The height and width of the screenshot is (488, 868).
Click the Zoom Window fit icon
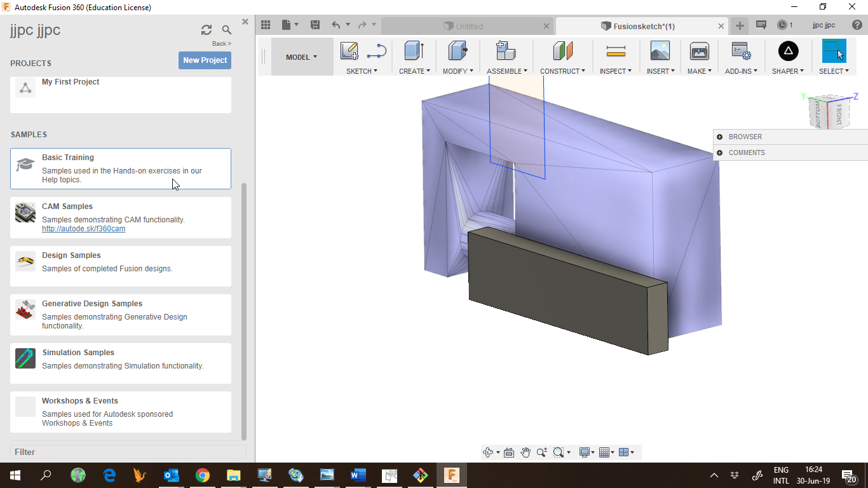point(559,452)
